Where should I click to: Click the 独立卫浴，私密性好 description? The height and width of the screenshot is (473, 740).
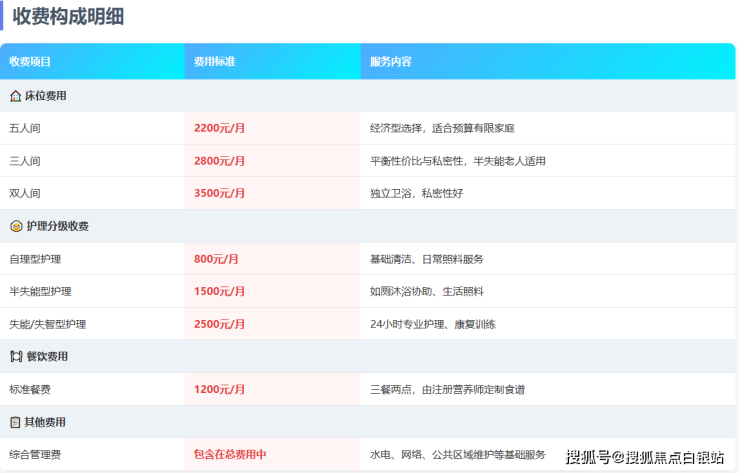point(416,193)
